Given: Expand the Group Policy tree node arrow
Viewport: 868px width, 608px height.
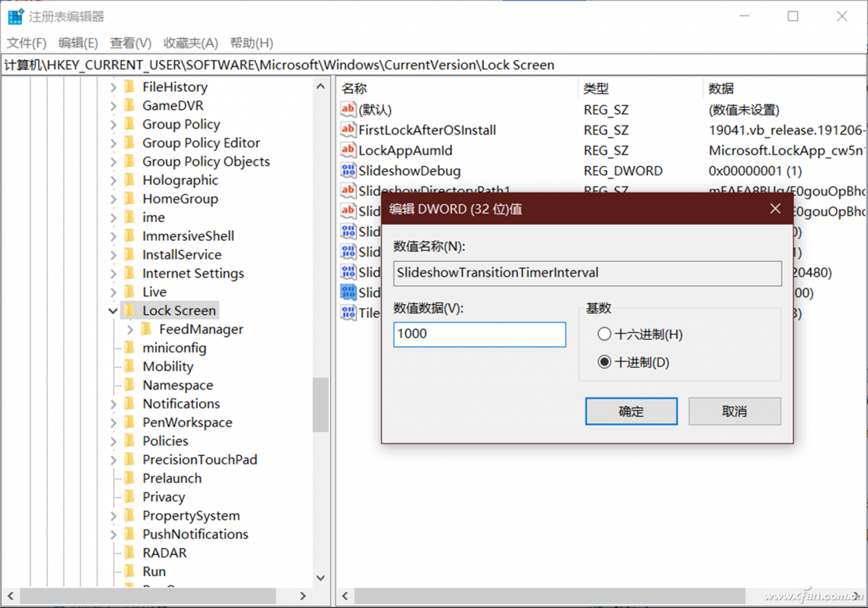Looking at the screenshot, I should coord(113,124).
